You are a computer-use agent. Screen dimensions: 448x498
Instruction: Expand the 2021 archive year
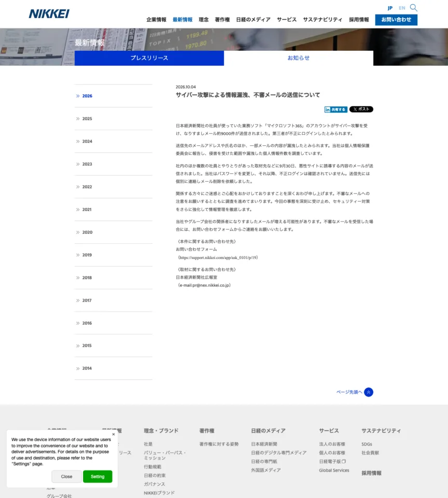coord(114,210)
